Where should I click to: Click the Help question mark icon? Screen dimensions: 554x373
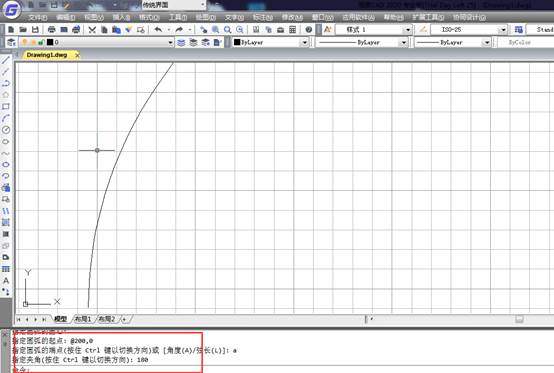309,30
